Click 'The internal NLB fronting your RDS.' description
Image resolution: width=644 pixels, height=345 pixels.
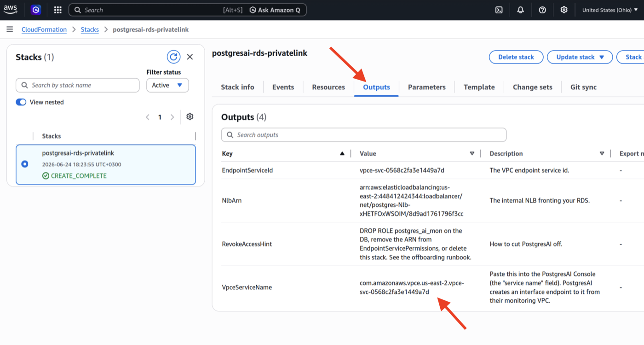tap(540, 201)
